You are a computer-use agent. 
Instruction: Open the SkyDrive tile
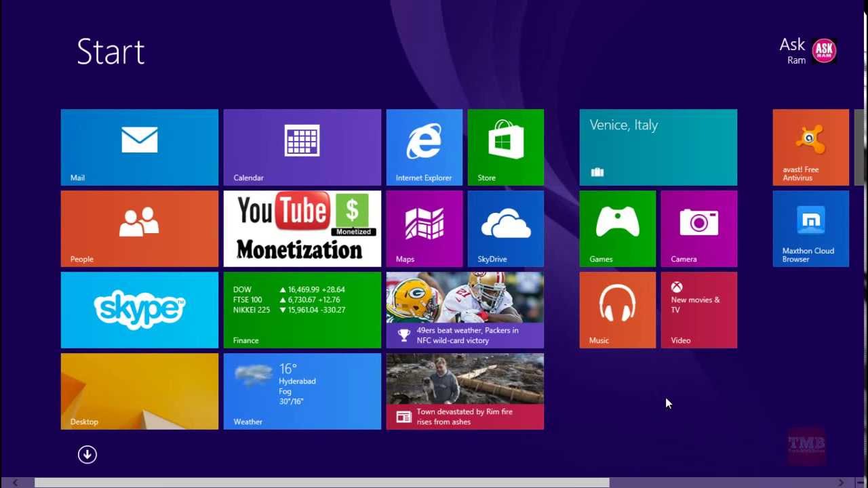[506, 228]
